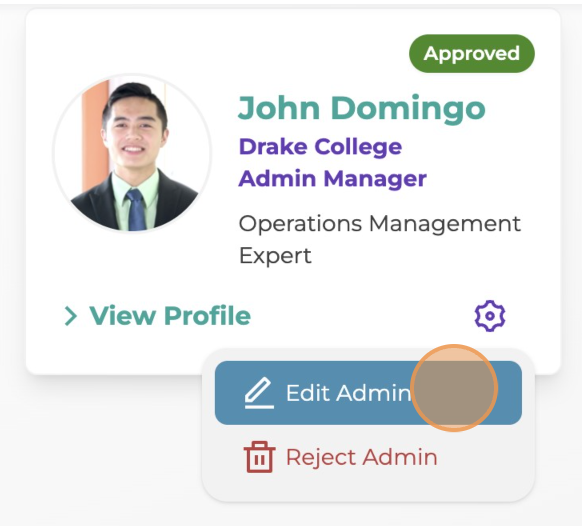Click the orange circle highlight on Edit Admin

click(x=454, y=388)
